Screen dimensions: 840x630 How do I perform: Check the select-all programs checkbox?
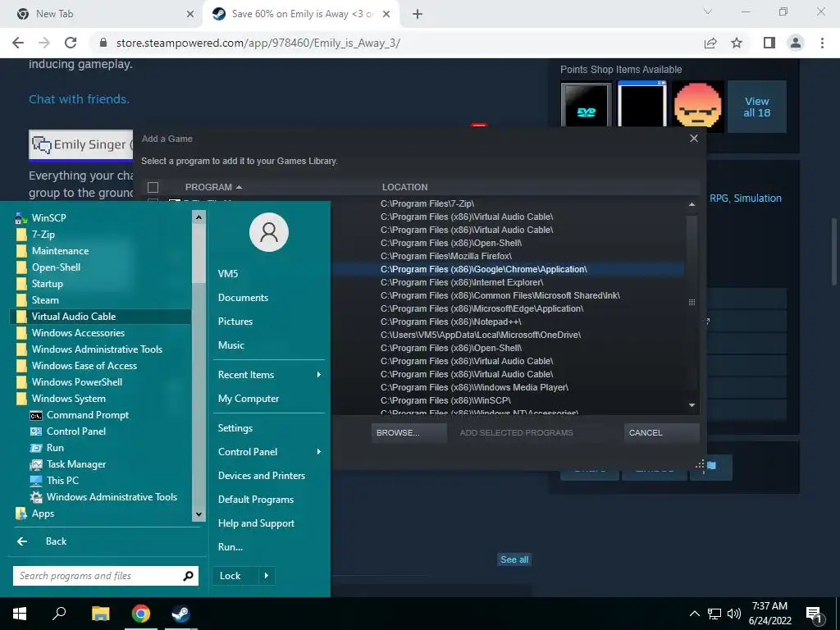[x=153, y=187]
